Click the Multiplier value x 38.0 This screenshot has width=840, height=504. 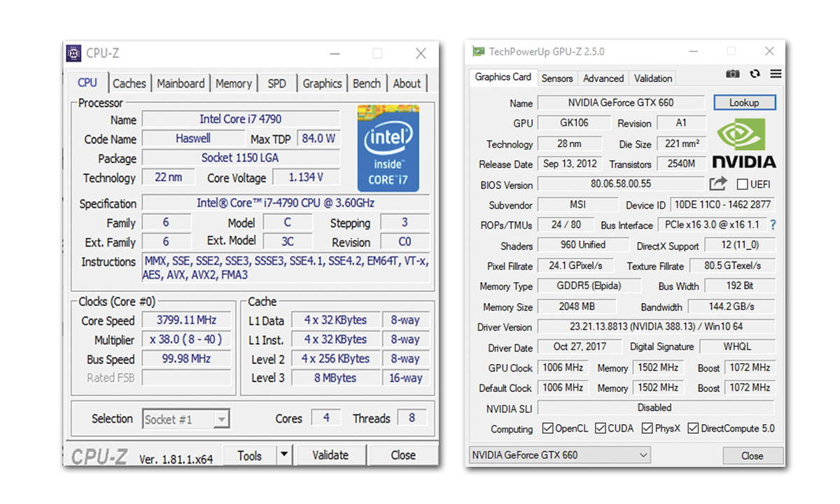coord(185,339)
